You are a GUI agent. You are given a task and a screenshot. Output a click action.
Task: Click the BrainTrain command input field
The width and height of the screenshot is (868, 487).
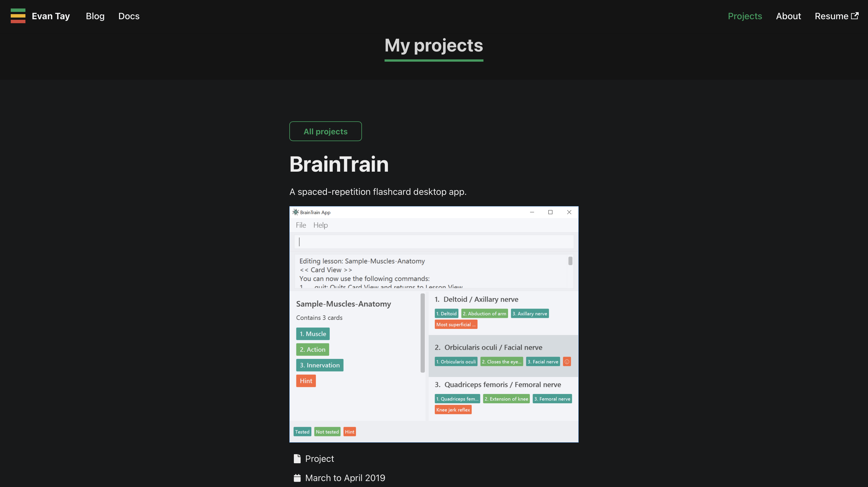pos(433,242)
